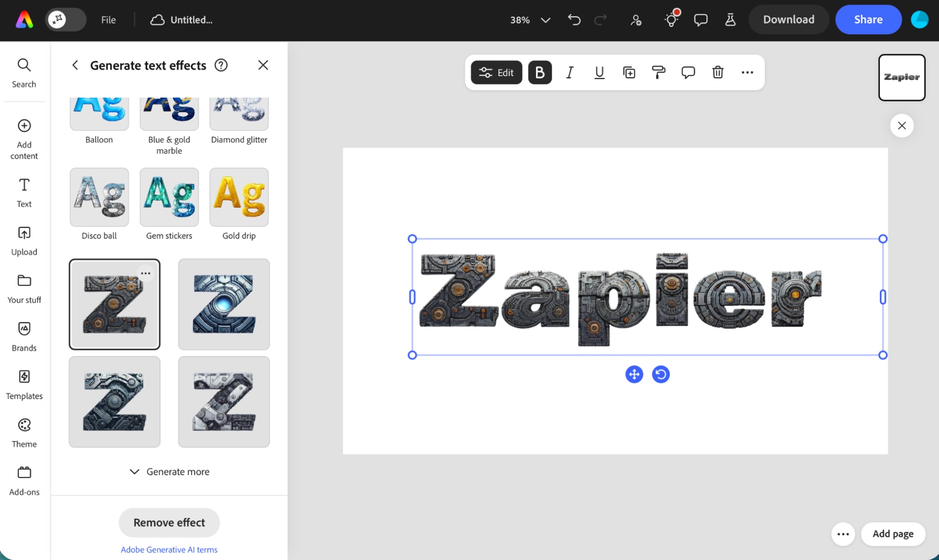The width and height of the screenshot is (939, 560).
Task: Click the copy style paint roller icon
Action: click(659, 72)
